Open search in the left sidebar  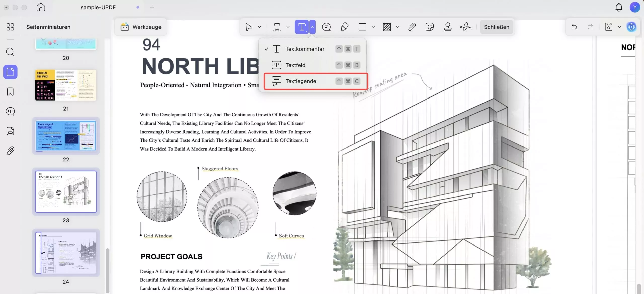pos(10,52)
